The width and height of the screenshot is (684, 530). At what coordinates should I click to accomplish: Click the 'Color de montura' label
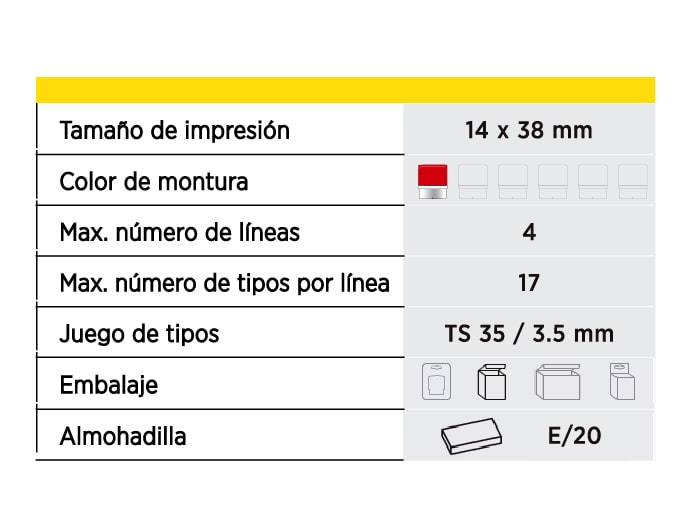(154, 182)
